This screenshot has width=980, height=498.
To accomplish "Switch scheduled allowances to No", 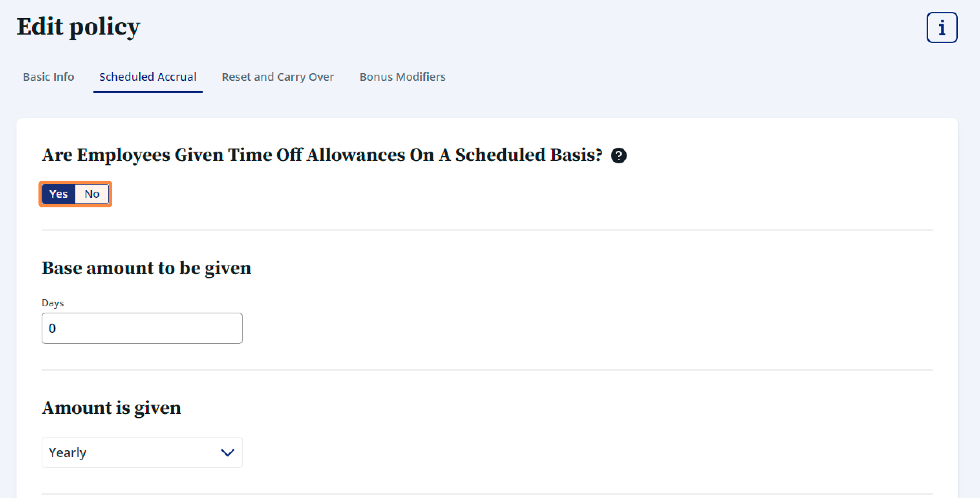I will coord(92,194).
